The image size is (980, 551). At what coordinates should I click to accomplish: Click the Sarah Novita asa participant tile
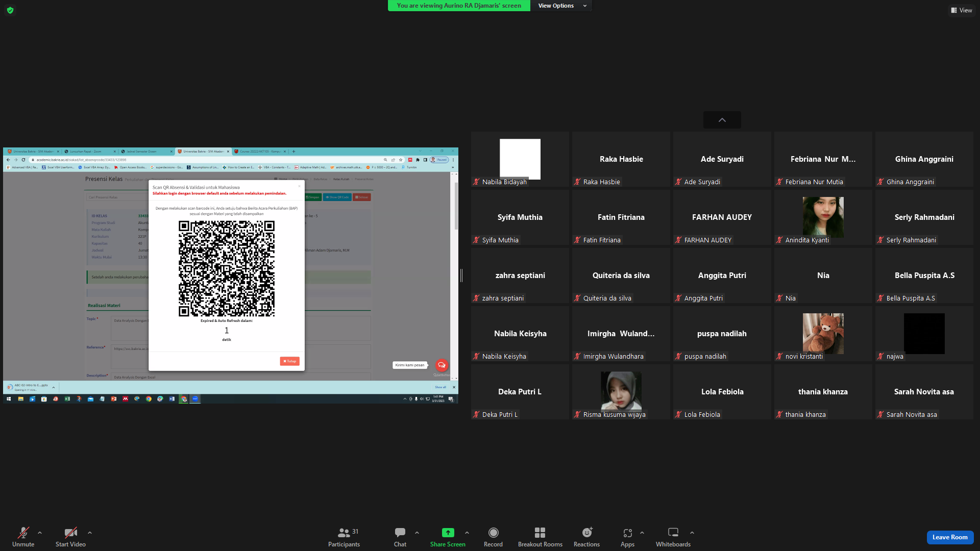[x=924, y=392]
